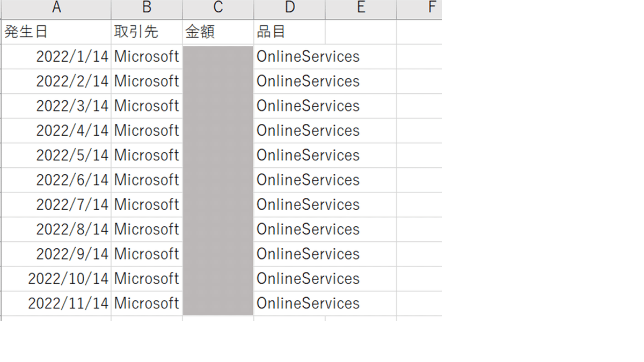
Task: Select column C header
Action: (218, 9)
